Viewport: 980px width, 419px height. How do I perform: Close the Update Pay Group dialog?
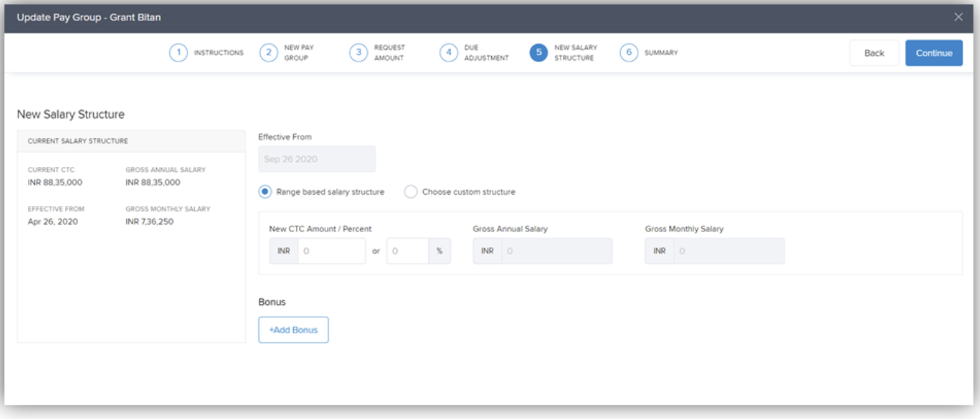pos(958,17)
